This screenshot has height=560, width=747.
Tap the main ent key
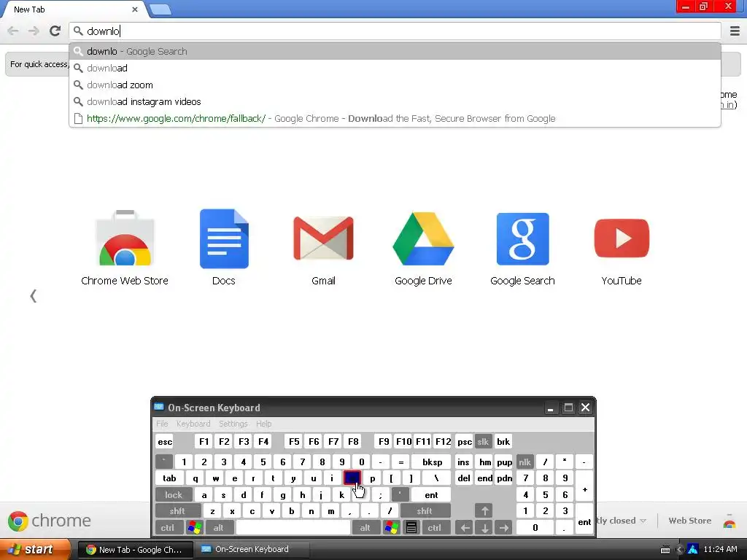point(431,495)
